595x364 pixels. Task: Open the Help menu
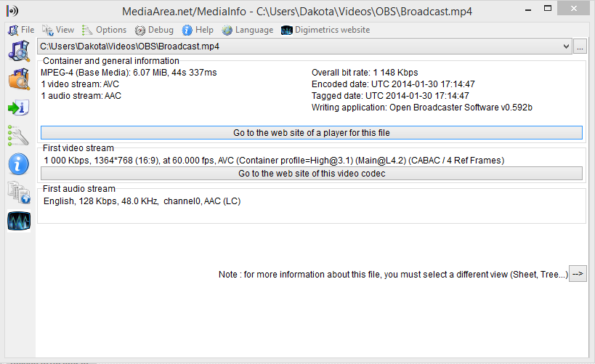pos(198,30)
